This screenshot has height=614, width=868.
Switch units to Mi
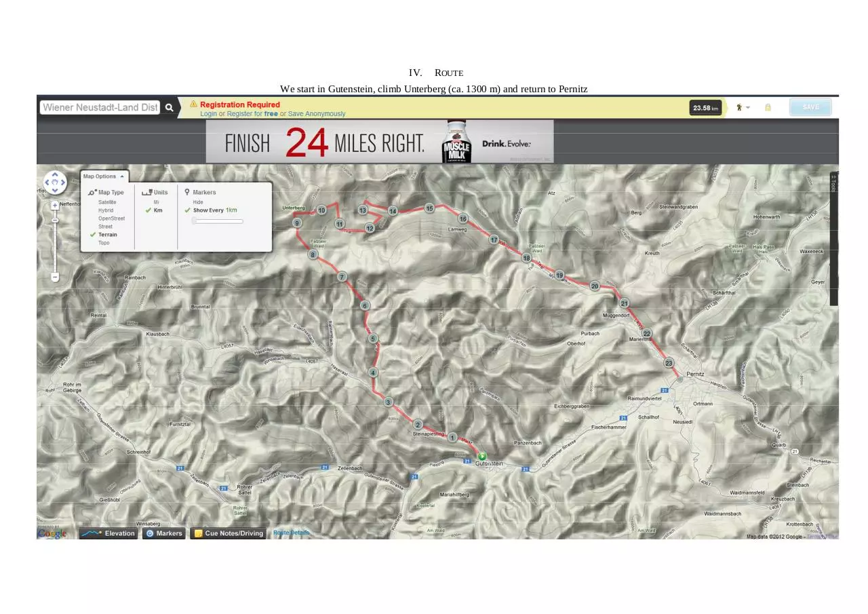(157, 202)
